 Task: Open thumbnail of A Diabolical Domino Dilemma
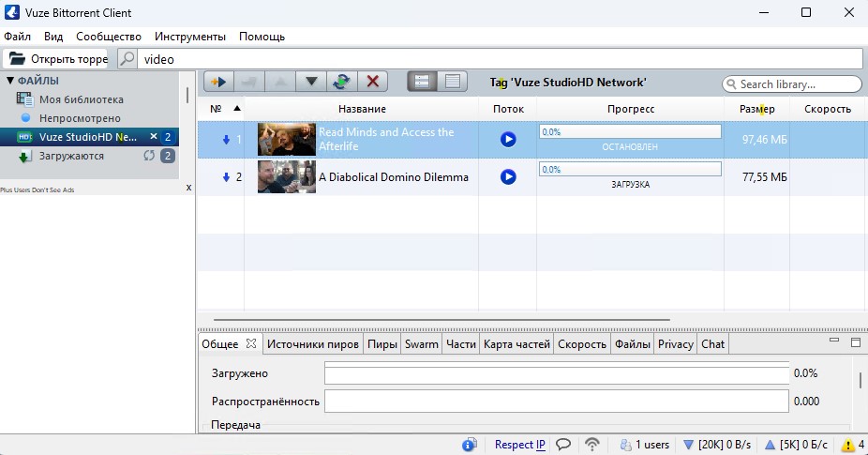pyautogui.click(x=287, y=176)
